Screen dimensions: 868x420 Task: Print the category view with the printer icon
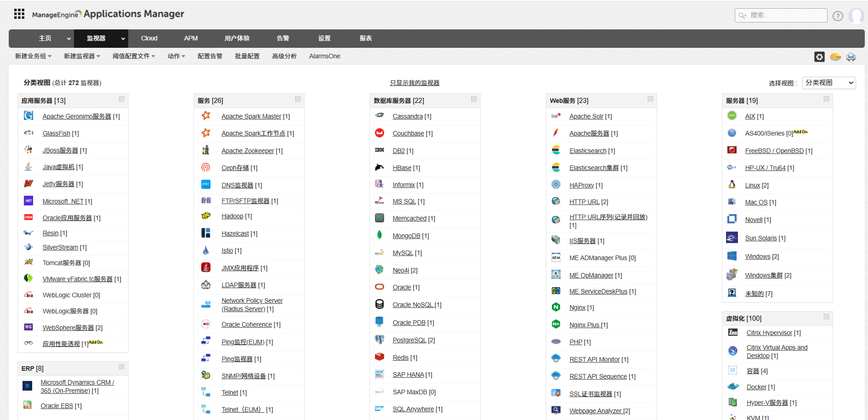[x=851, y=57]
